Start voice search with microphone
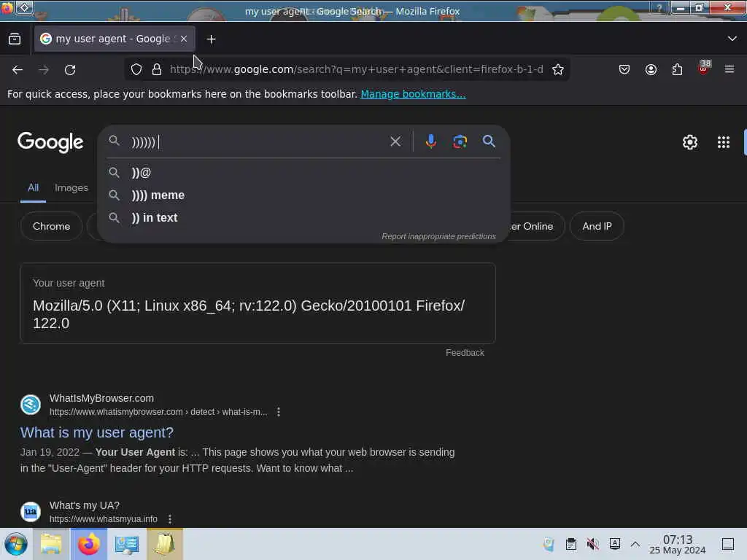This screenshot has height=560, width=747. pyautogui.click(x=430, y=141)
